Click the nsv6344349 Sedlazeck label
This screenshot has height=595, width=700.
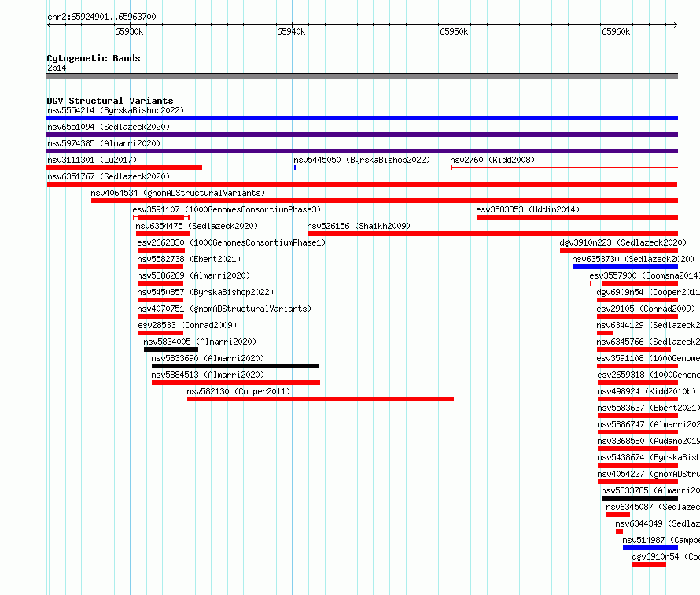pos(658,523)
